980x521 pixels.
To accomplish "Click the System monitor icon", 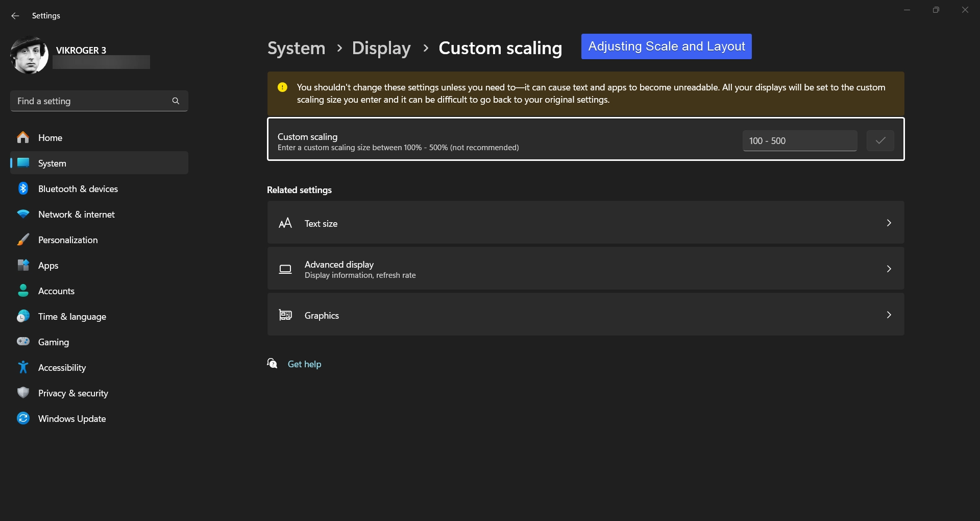I will tap(23, 163).
